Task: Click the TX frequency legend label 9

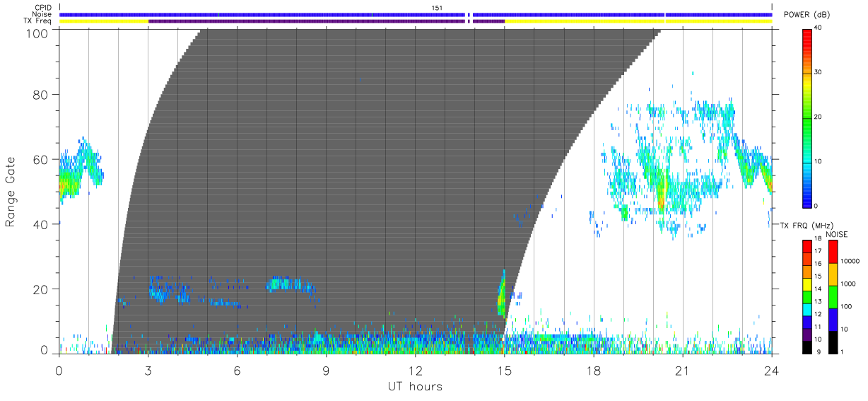Action: 818,351
